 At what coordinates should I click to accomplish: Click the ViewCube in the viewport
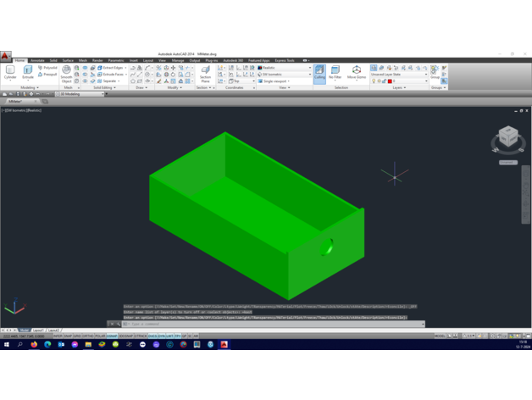tap(508, 137)
